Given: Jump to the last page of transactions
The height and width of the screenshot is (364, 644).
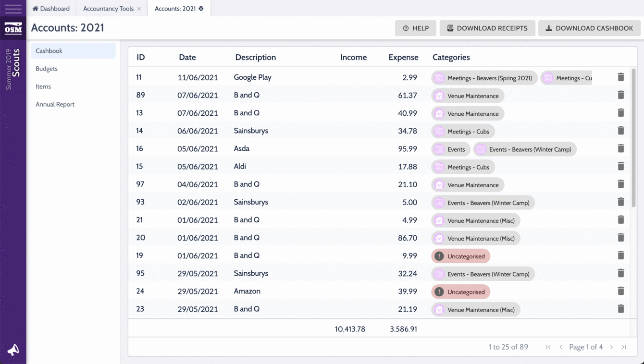Looking at the screenshot, I should click(624, 347).
